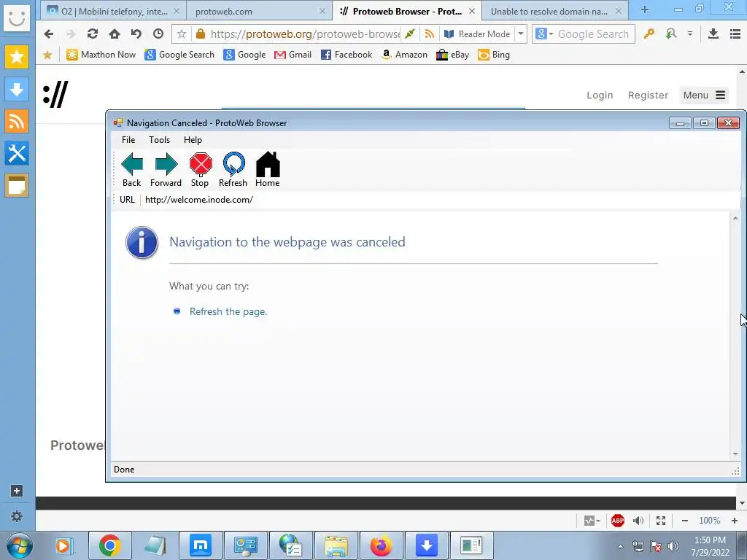The width and height of the screenshot is (747, 560).
Task: Open RSS feed reader in sidebar
Action: click(17, 121)
